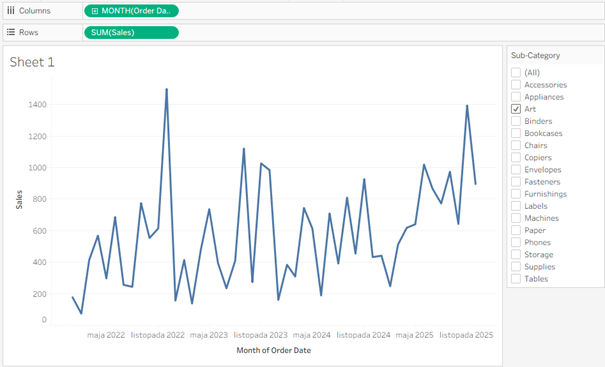This screenshot has height=367, width=605.
Task: Enable the Tables checkbox
Action: [516, 279]
